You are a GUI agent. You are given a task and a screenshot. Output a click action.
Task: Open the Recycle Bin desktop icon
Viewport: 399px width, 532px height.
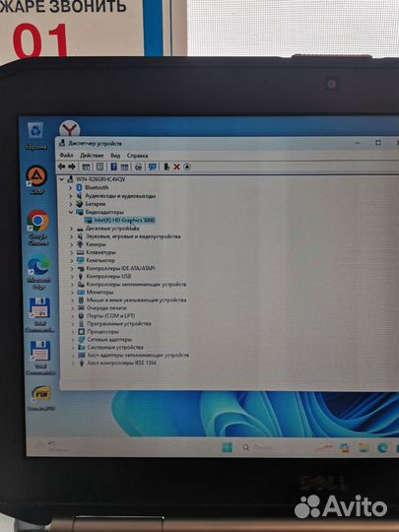35,136
